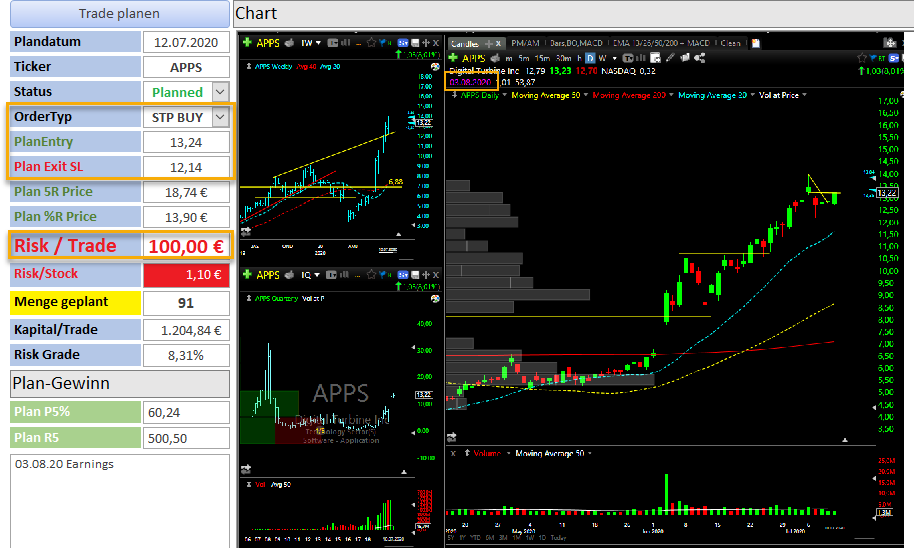Click the printer icon in weekly chart header
The image size is (914, 548).
[x=289, y=43]
